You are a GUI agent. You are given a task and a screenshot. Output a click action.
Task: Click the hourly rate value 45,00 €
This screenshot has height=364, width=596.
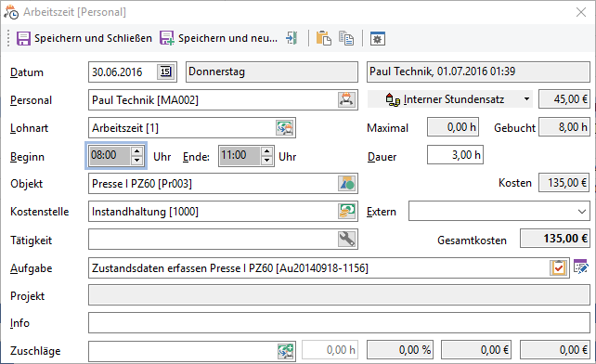564,99
